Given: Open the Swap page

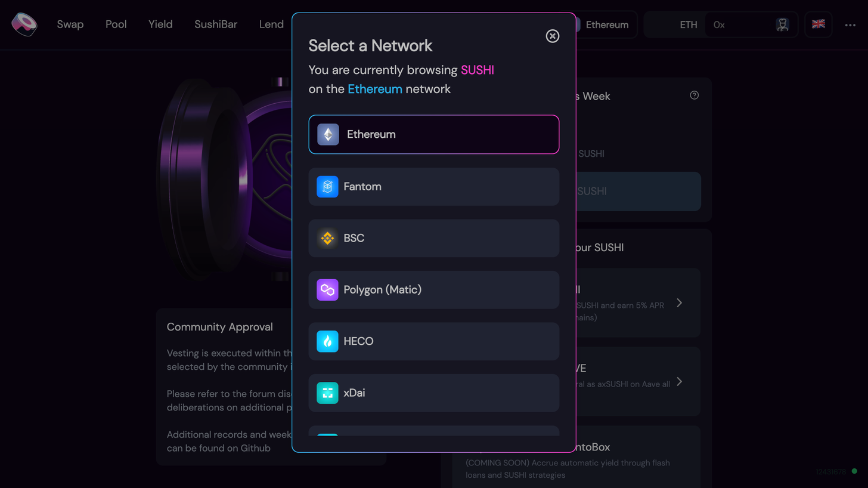Looking at the screenshot, I should point(70,24).
